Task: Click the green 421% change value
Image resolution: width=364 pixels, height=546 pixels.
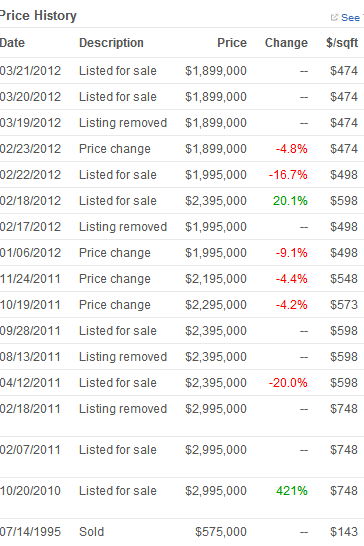Action: pyautogui.click(x=292, y=491)
